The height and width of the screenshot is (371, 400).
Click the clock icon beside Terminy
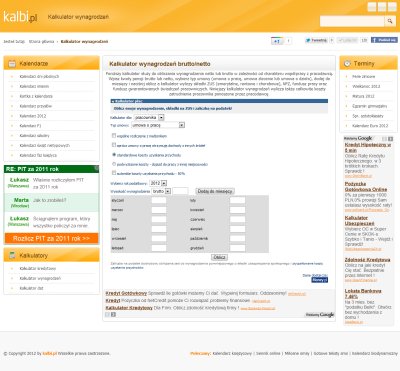click(x=347, y=63)
